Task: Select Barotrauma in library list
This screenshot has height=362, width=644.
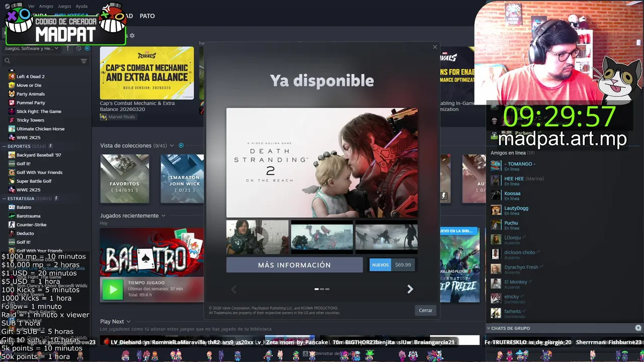Action: (x=28, y=216)
